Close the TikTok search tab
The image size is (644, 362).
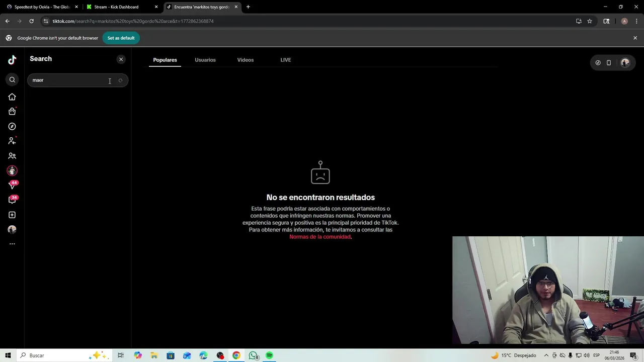(x=236, y=7)
